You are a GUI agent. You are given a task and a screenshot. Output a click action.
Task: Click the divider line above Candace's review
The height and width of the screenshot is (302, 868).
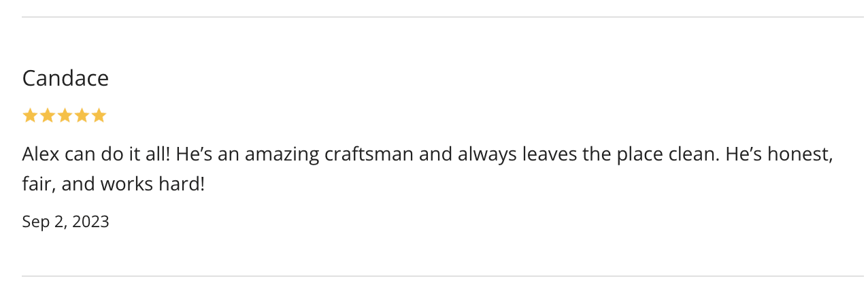pyautogui.click(x=442, y=17)
